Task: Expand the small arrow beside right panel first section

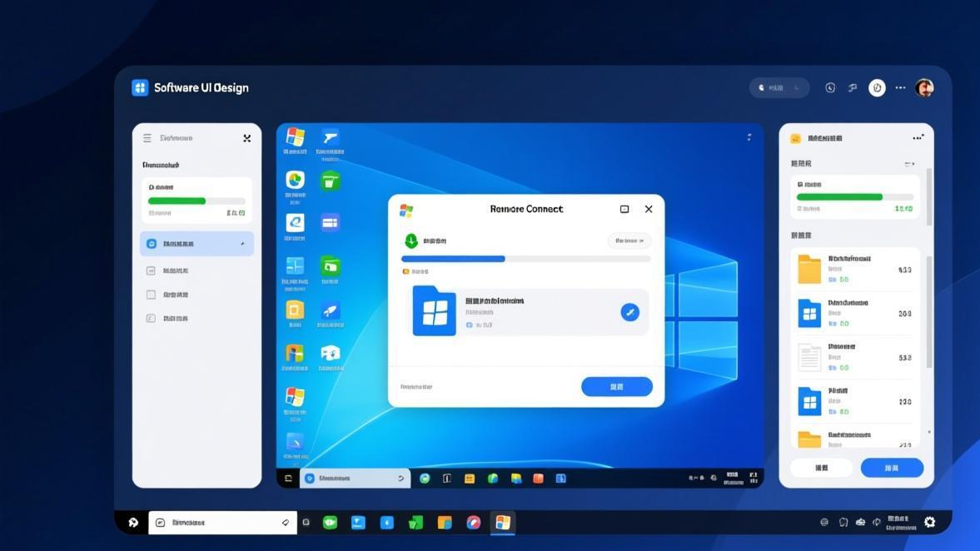Action: pyautogui.click(x=909, y=164)
